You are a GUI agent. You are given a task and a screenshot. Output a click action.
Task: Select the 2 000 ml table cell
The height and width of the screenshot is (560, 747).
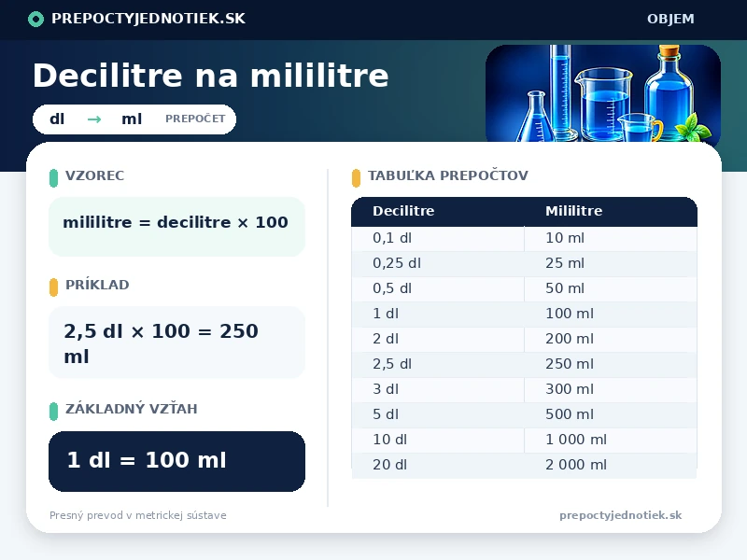pos(611,465)
